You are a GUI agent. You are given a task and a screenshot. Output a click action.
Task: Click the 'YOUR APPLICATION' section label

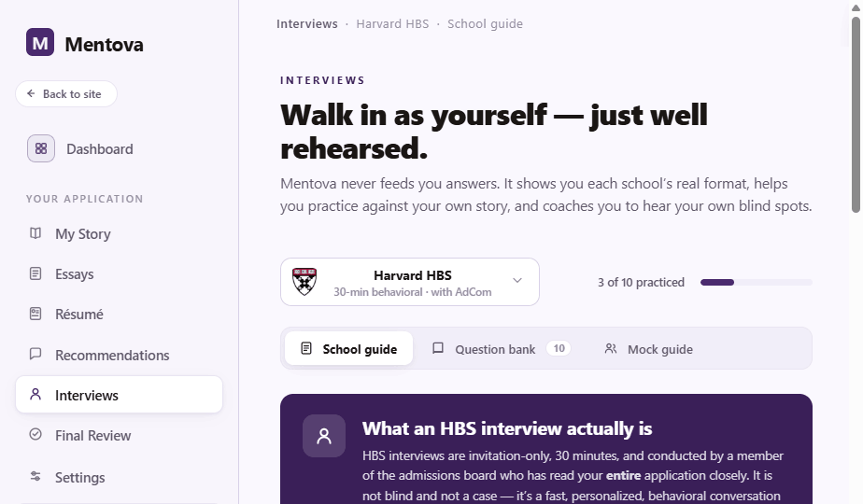click(x=84, y=199)
